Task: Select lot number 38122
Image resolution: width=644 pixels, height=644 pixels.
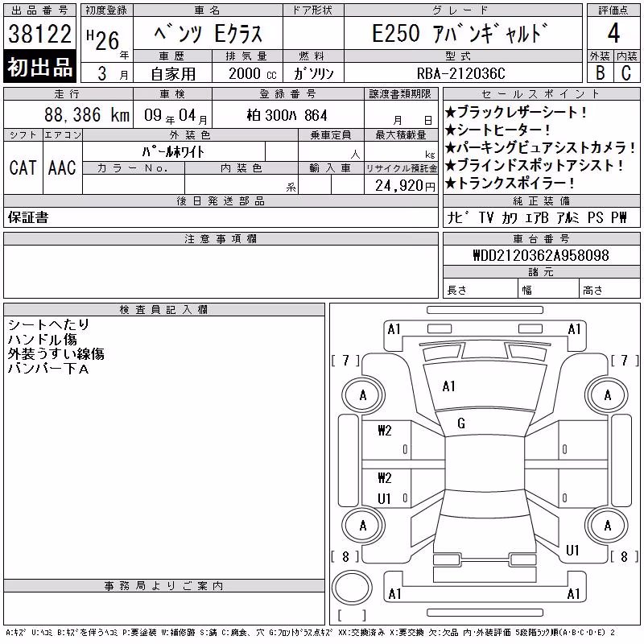Action: coord(39,34)
